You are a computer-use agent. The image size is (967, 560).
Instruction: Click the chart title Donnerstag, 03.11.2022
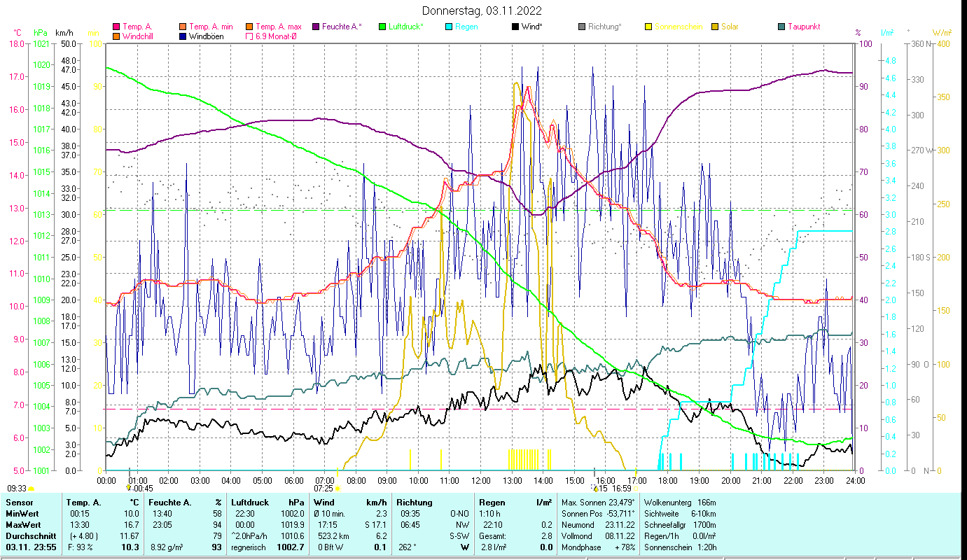pos(482,11)
